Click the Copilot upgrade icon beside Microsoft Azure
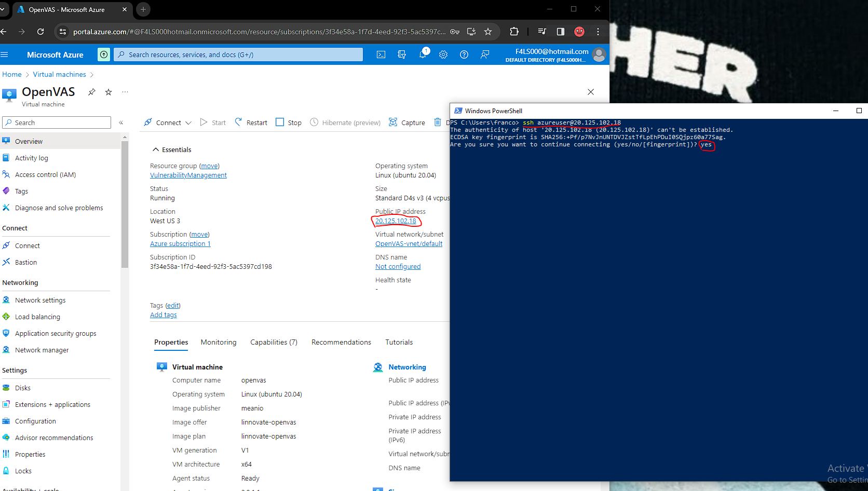 point(104,54)
